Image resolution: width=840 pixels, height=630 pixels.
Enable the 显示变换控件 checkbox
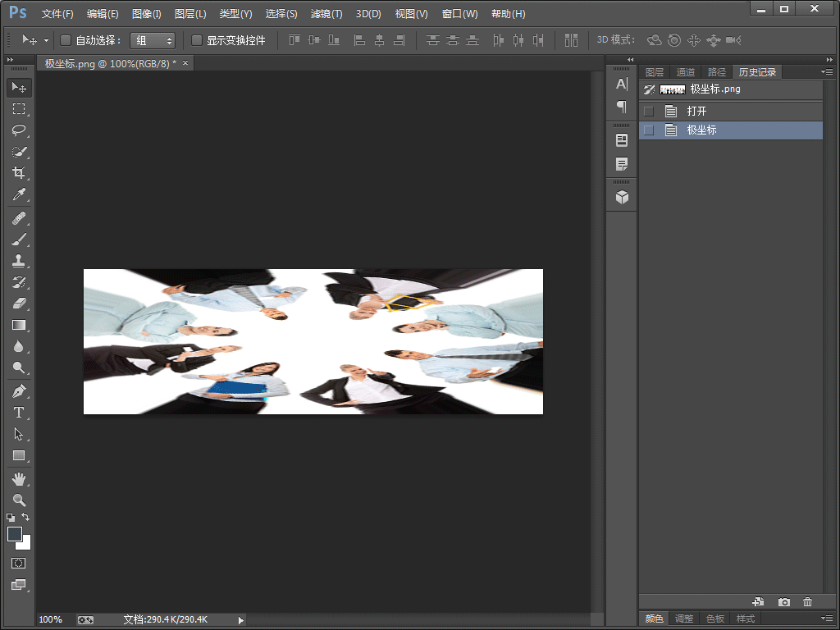(197, 40)
